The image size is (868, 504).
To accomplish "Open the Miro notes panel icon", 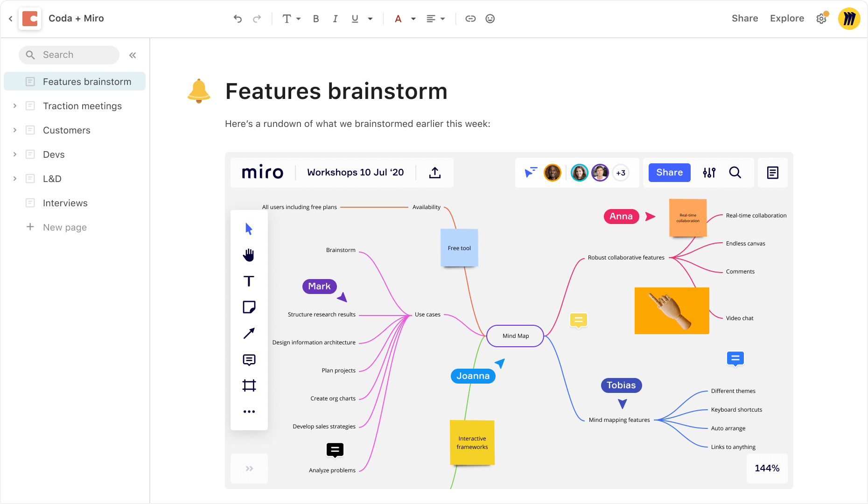I will coord(773,173).
